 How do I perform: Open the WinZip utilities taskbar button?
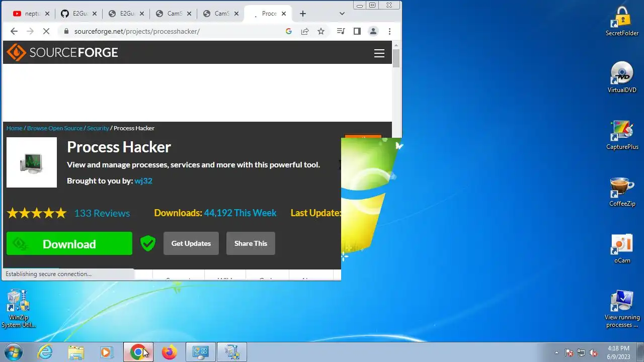pyautogui.click(x=232, y=352)
